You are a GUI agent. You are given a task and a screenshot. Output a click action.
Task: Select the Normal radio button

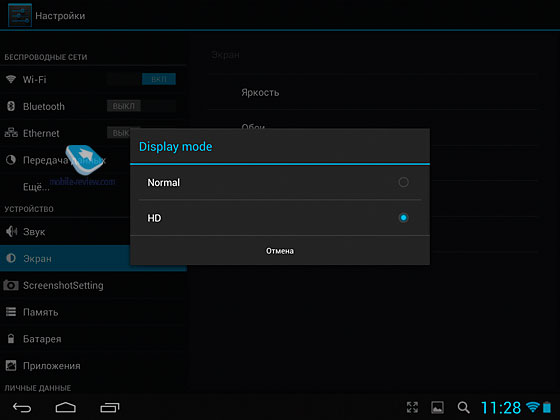403,182
